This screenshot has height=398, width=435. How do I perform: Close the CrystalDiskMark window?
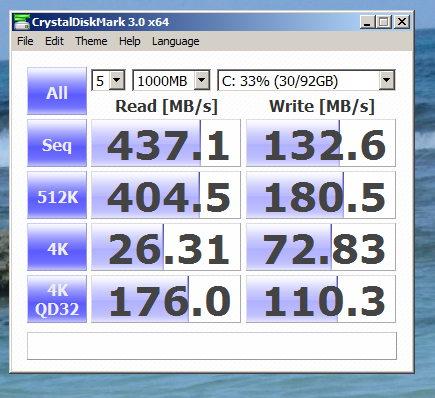click(402, 22)
